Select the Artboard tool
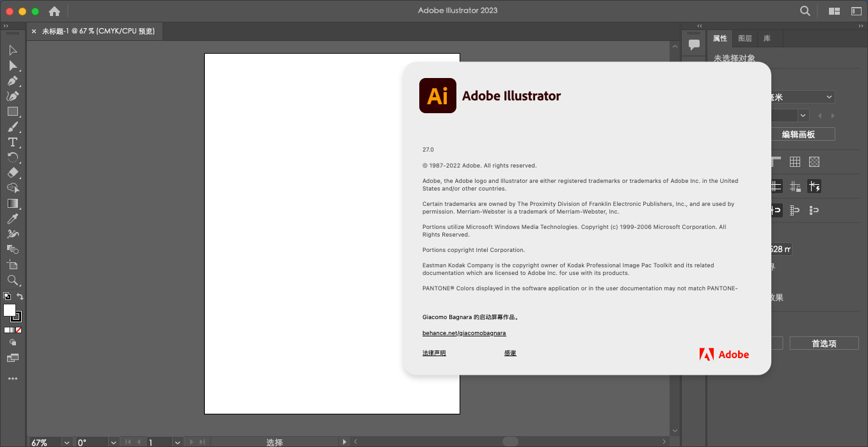This screenshot has height=447, width=868. pyautogui.click(x=13, y=265)
